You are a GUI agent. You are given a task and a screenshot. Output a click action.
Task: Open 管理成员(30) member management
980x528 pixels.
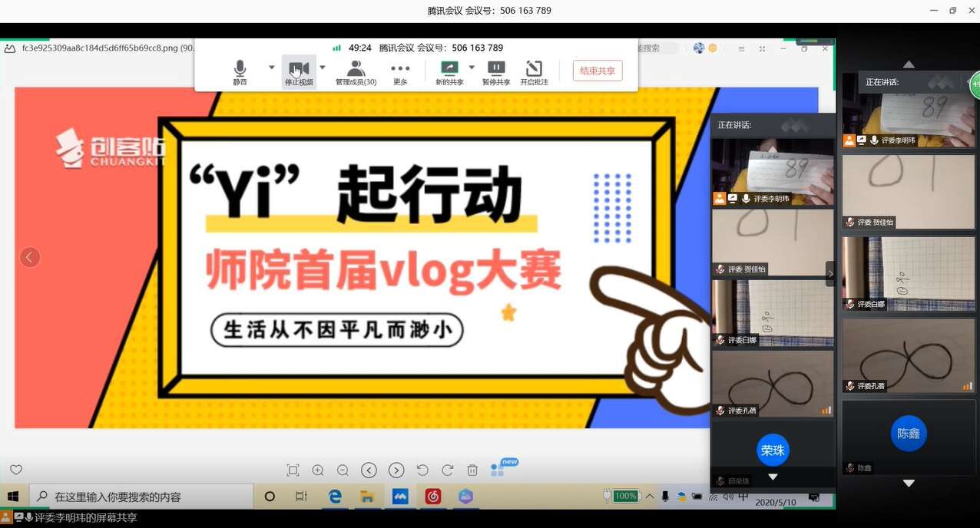(x=356, y=71)
